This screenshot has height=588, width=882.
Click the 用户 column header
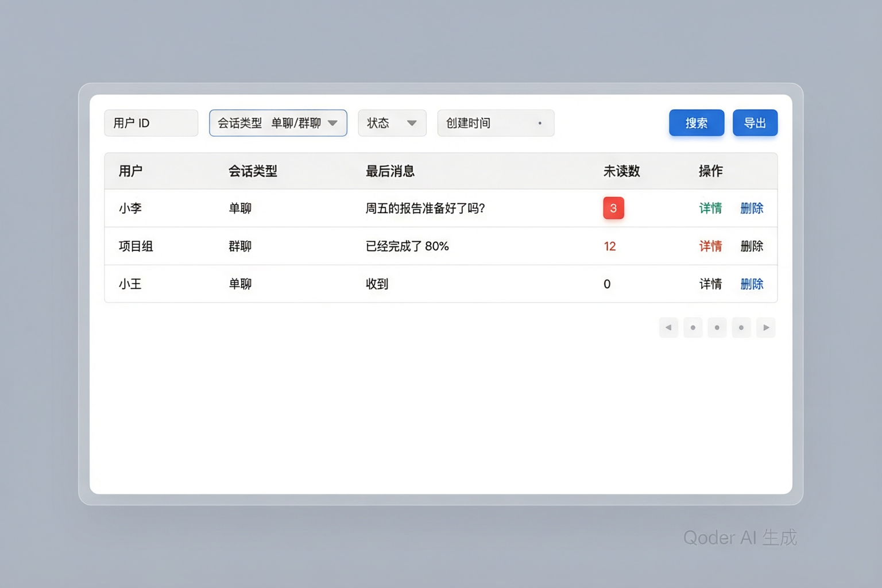pos(130,171)
